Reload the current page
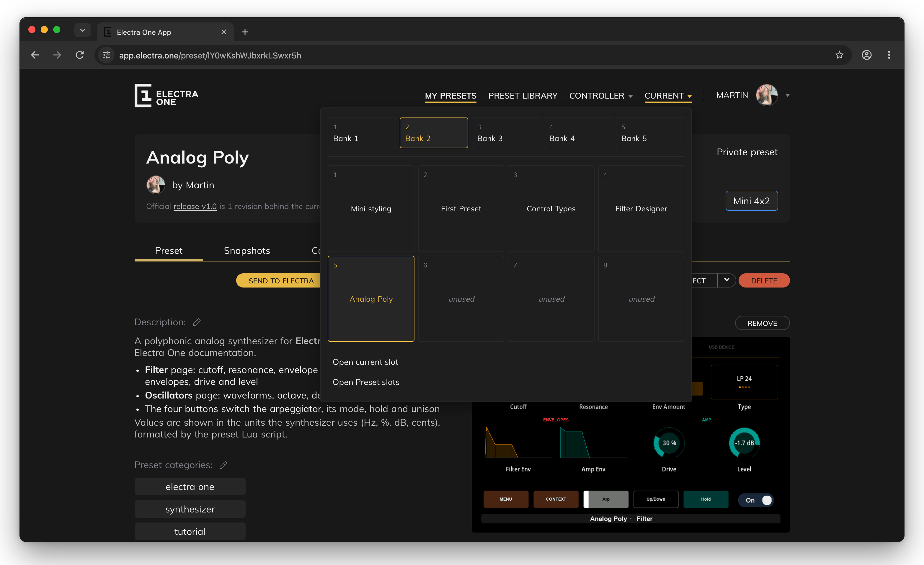This screenshot has height=565, width=924. point(79,55)
